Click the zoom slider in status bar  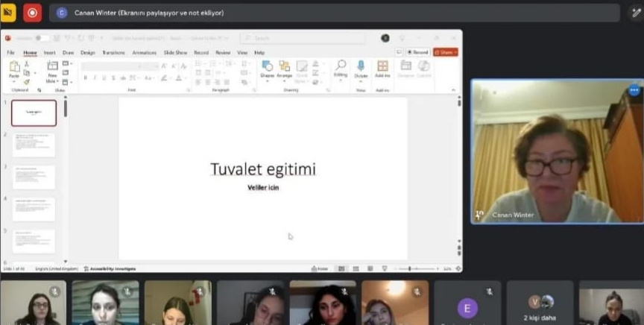coord(410,268)
